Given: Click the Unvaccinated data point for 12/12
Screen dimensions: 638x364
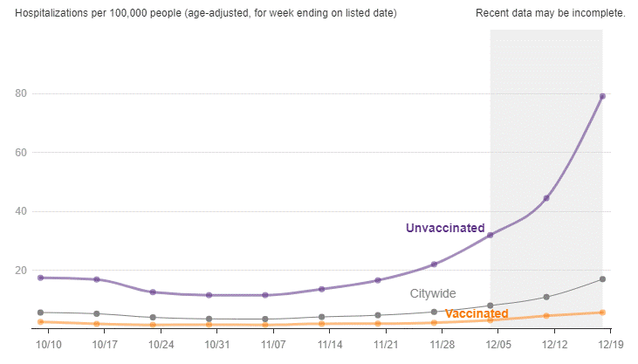Looking at the screenshot, I should coord(546,198).
